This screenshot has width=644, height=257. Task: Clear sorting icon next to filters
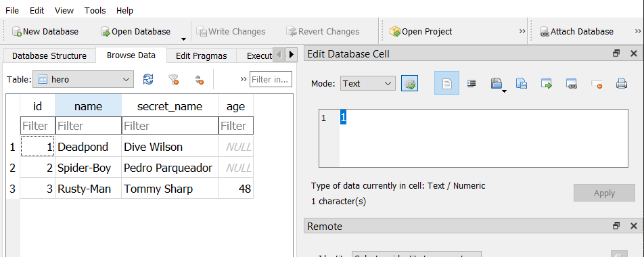[x=200, y=79]
